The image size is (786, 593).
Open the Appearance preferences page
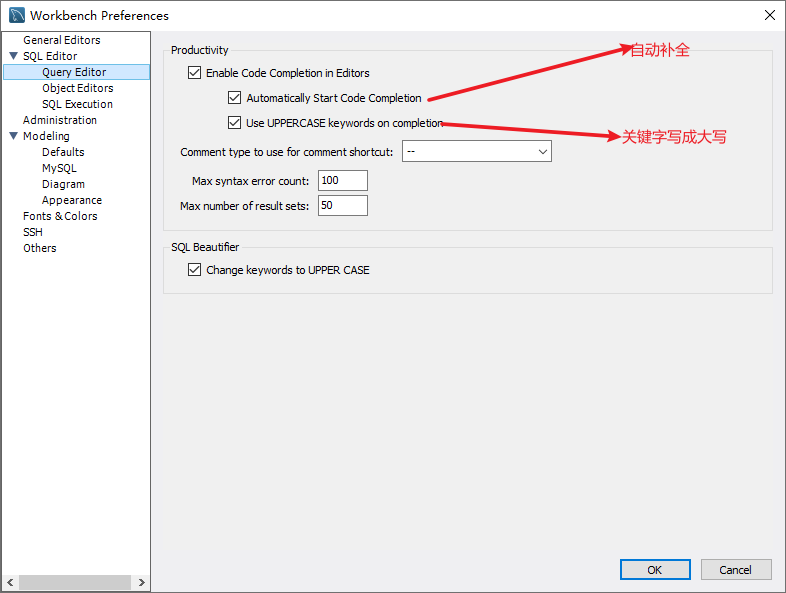(72, 201)
